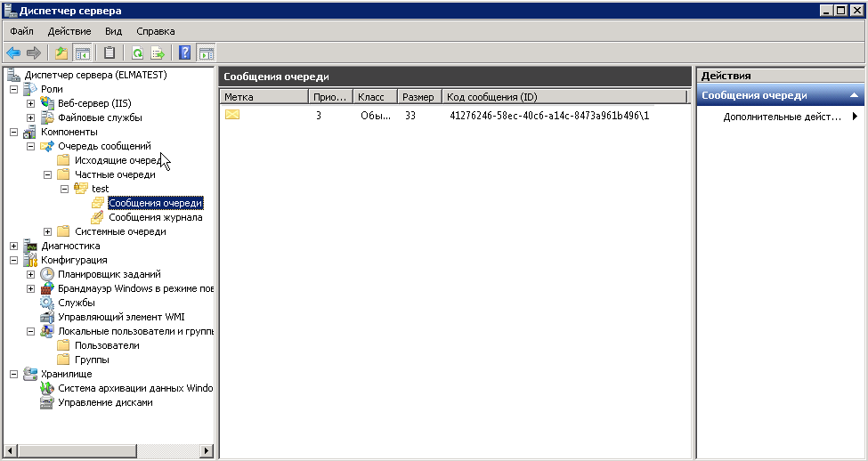
Task: Click the Refresh toolbar icon
Action: coord(137,53)
